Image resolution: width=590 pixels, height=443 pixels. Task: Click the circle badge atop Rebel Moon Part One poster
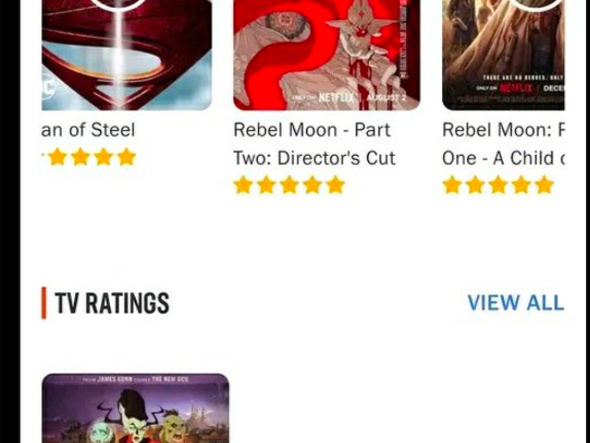point(537,4)
